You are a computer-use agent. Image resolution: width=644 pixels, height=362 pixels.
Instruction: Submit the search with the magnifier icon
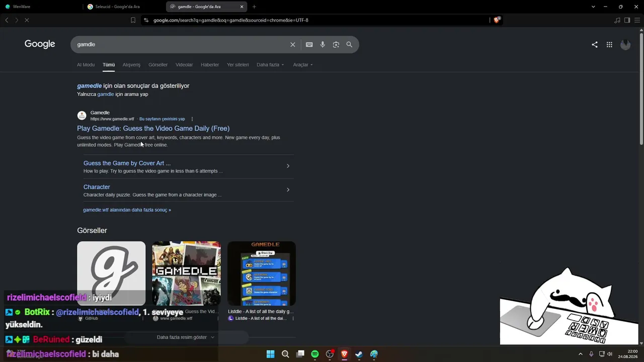[x=349, y=44]
